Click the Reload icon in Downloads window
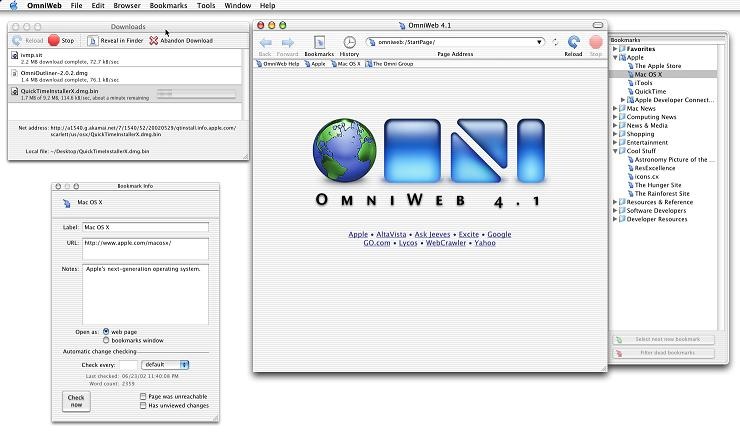The image size is (740, 445). [x=17, y=41]
